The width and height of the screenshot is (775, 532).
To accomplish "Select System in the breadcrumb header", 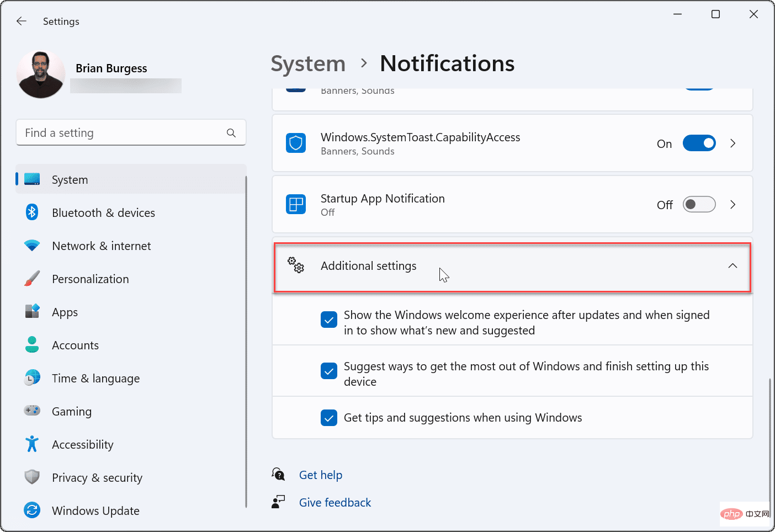I will tap(308, 63).
